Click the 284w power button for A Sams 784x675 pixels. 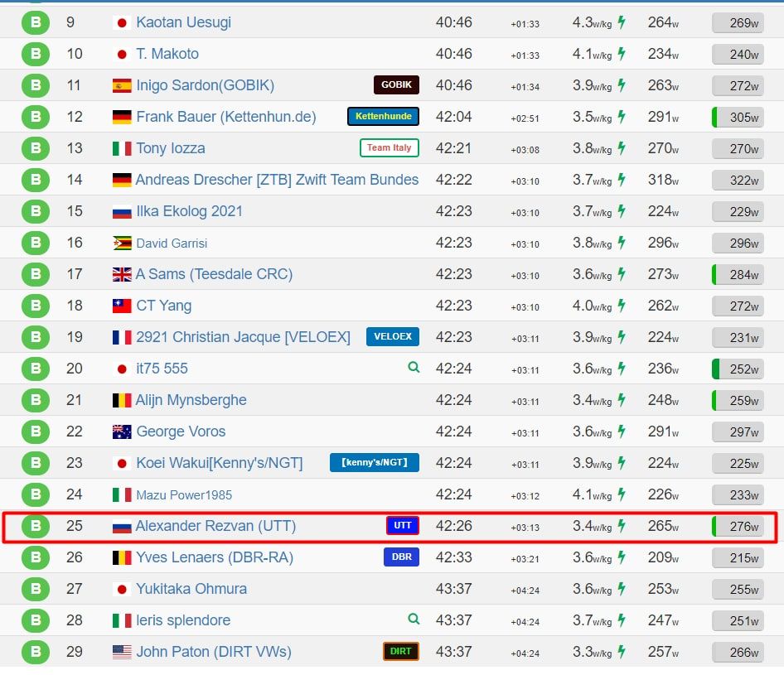[x=738, y=275]
